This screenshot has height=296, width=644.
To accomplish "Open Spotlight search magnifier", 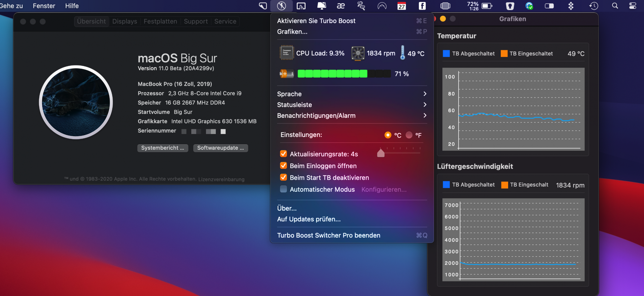I will tap(615, 6).
